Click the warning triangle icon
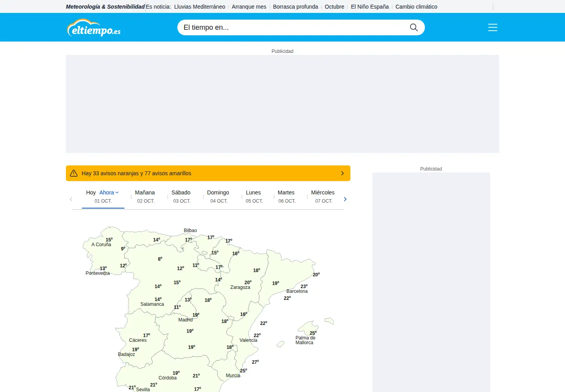565x392 pixels. click(x=74, y=173)
